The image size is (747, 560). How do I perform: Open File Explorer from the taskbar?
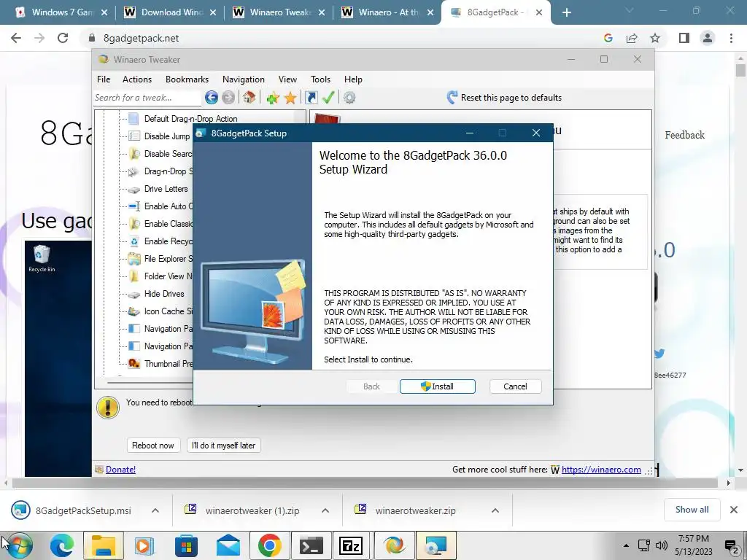coord(104,545)
